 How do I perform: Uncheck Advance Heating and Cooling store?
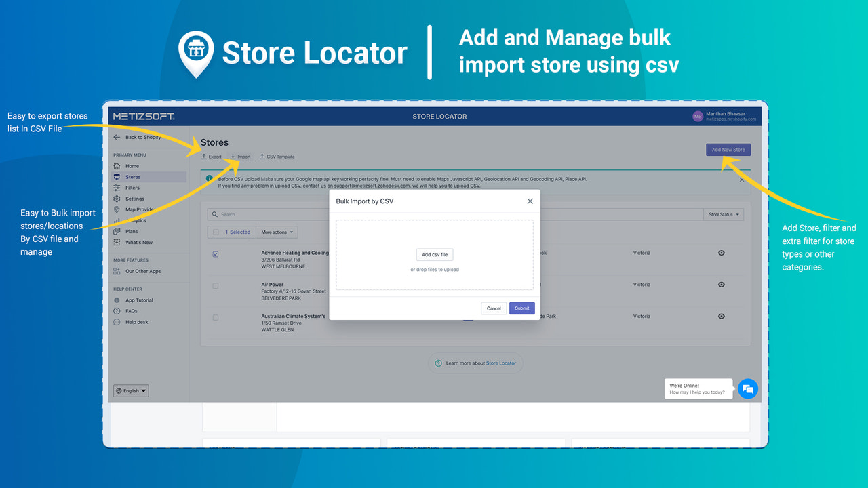point(216,254)
